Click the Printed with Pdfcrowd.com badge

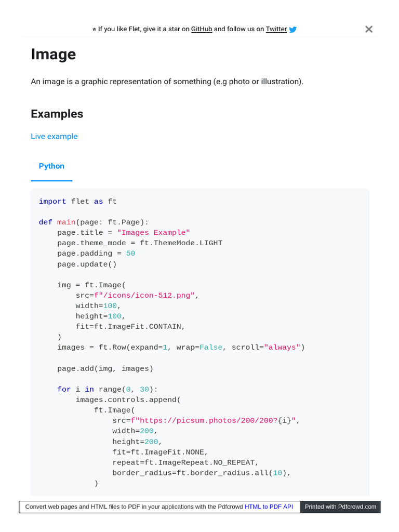[341, 507]
